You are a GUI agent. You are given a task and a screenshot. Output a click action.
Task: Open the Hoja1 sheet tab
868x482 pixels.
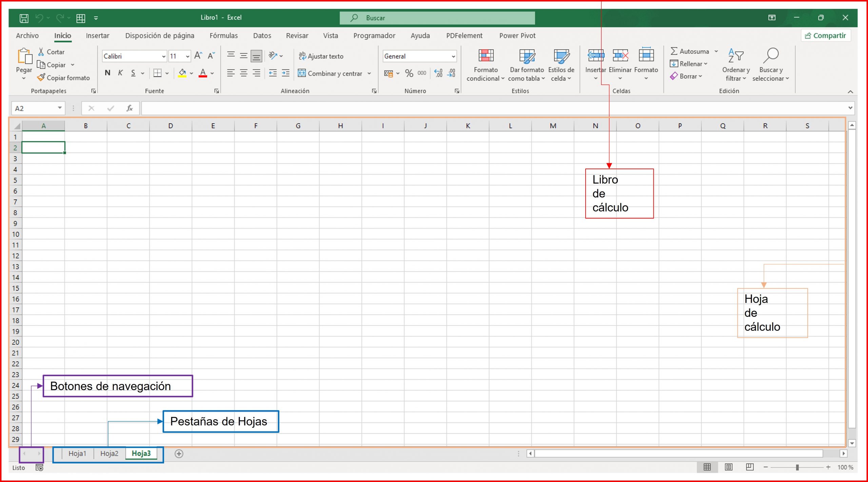[x=77, y=453]
